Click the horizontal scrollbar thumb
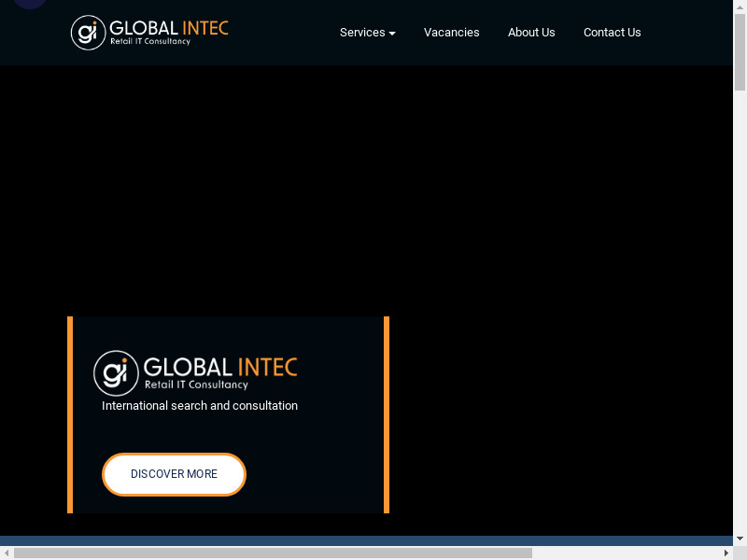 click(273, 553)
